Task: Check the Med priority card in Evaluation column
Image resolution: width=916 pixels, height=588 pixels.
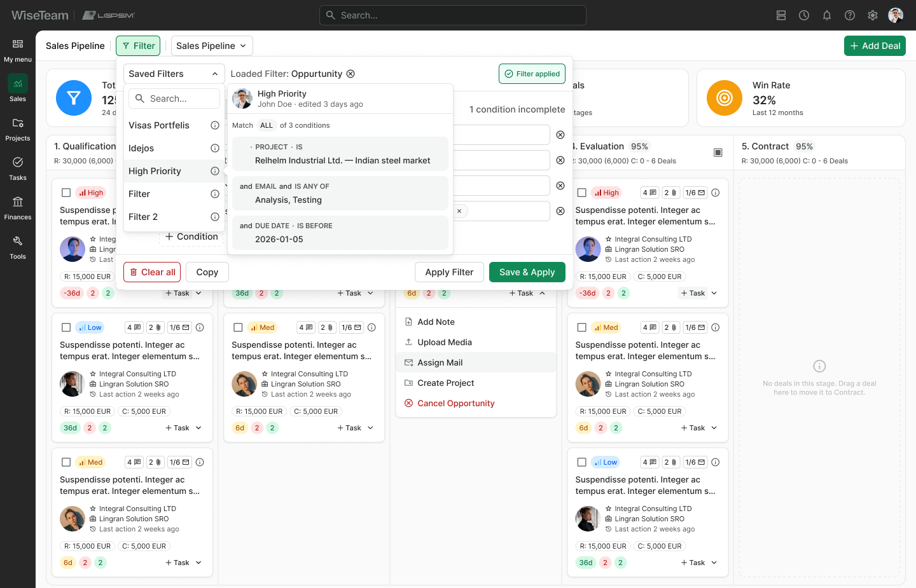Action: (581, 327)
